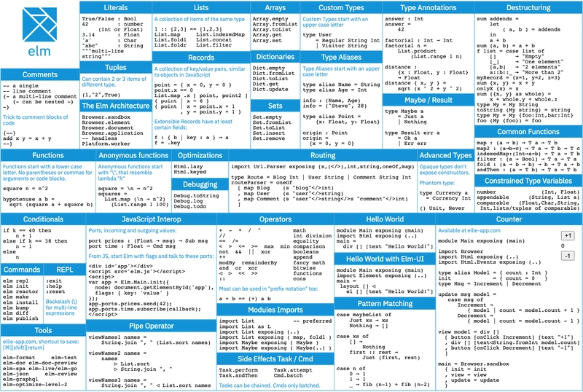Select the 'Side Effects Task / Cmd' header
This screenshot has height=392, width=583.
tap(275, 359)
